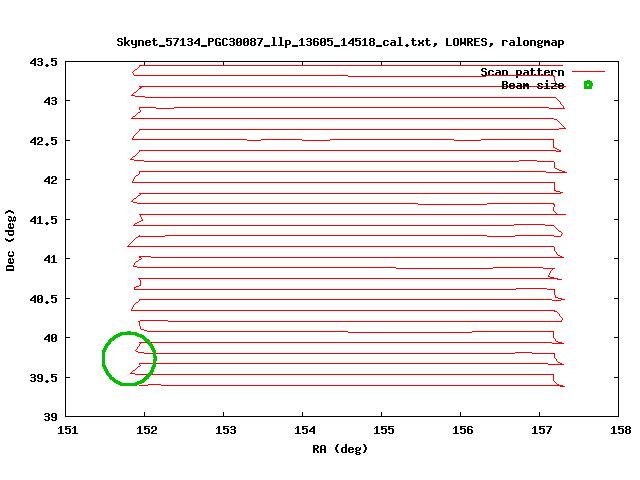
Task: Click the x-axis tick label 157
Action: point(542,430)
